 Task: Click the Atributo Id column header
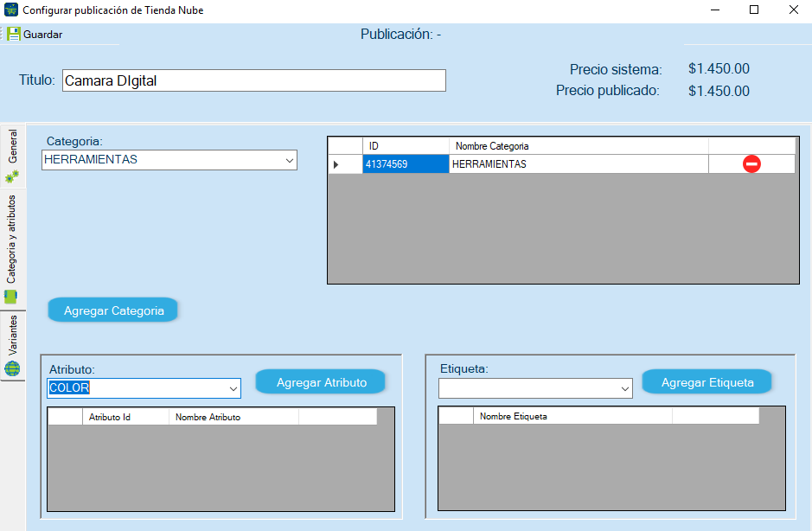pyautogui.click(x=126, y=417)
